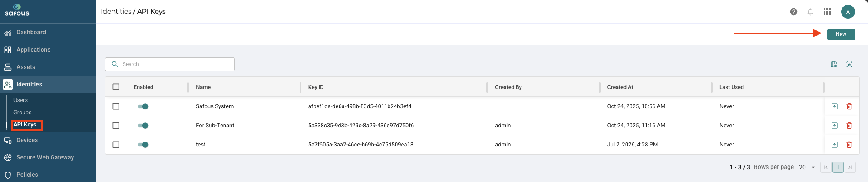The image size is (868, 182).
Task: Click the action icon beside test key's trash
Action: [x=835, y=145]
